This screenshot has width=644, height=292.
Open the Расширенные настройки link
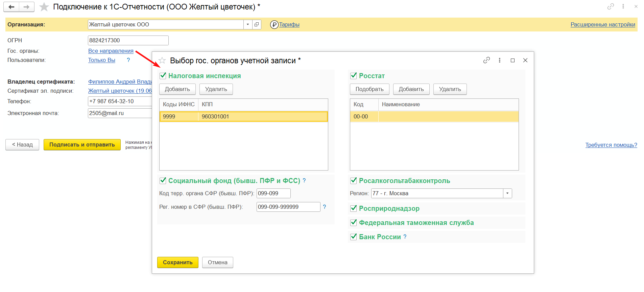point(603,24)
